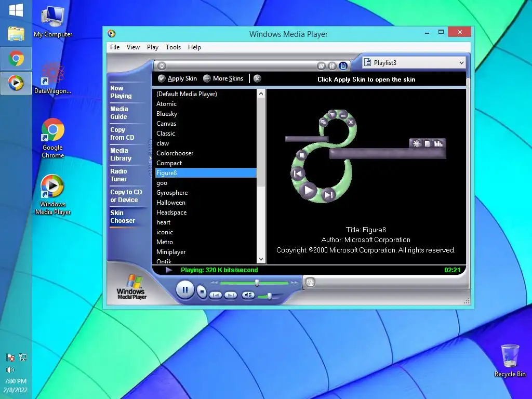Open the Play menu
Screen dimensions: 532x399
click(153, 47)
